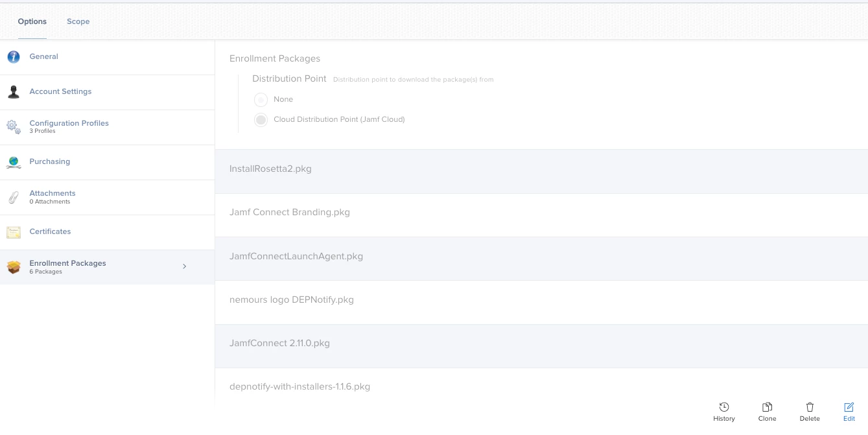868x435 pixels.
Task: Click the Clone copy icon
Action: [x=767, y=407]
